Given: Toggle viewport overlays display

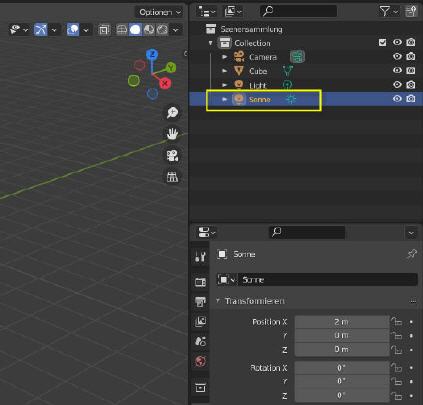Looking at the screenshot, I should coord(73,30).
